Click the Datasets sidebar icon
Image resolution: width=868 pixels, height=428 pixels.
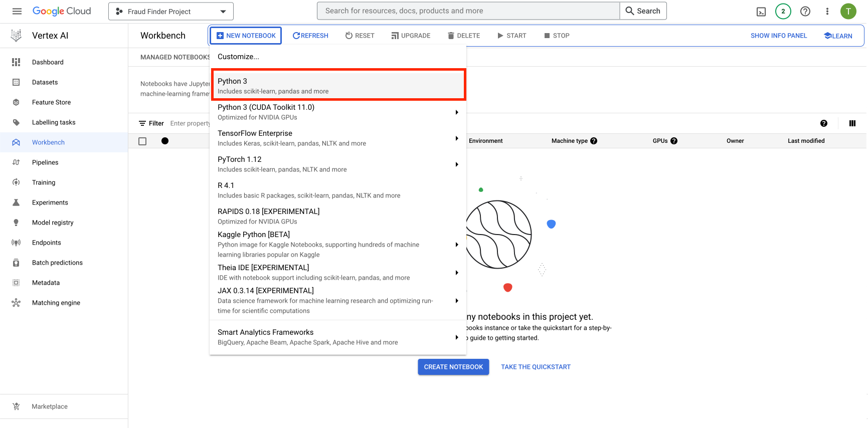(x=16, y=82)
